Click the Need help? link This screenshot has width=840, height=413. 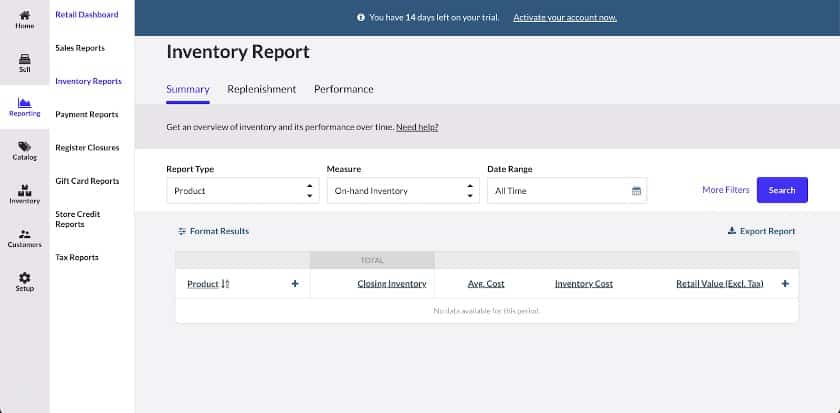tap(417, 127)
